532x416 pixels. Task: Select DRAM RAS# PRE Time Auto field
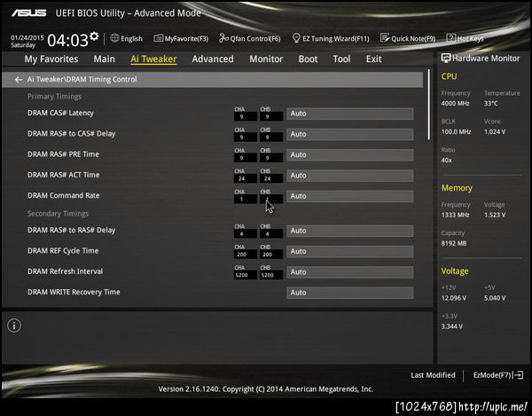pos(350,155)
